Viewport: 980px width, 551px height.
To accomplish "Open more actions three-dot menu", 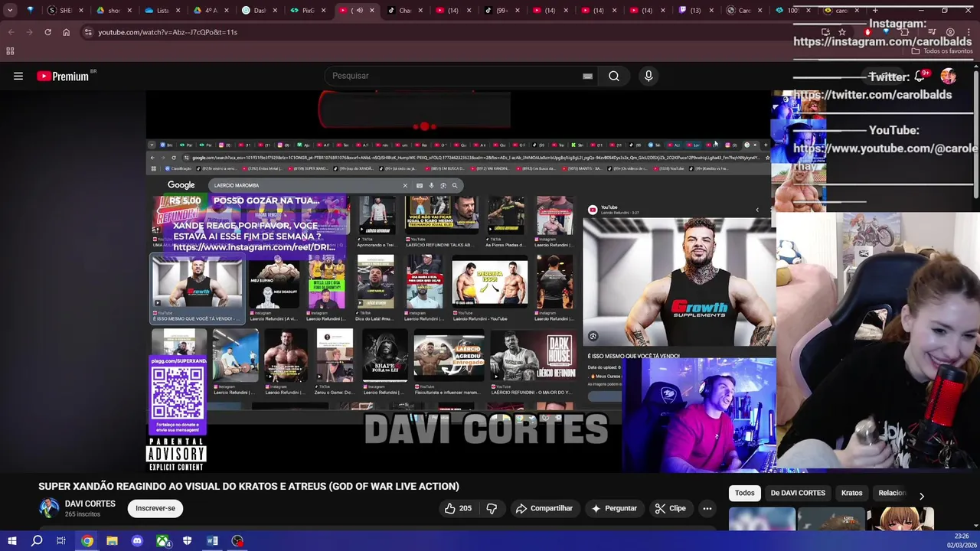I will pos(707,508).
